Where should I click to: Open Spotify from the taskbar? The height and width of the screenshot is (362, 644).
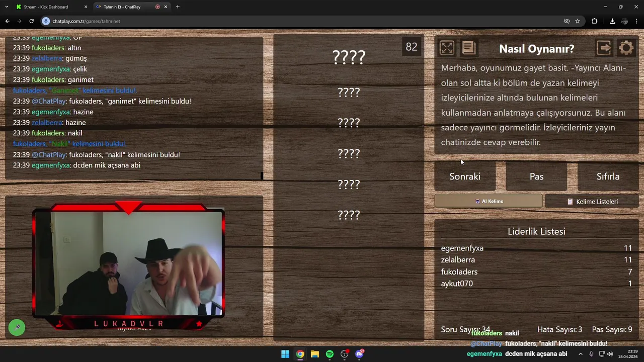click(330, 354)
